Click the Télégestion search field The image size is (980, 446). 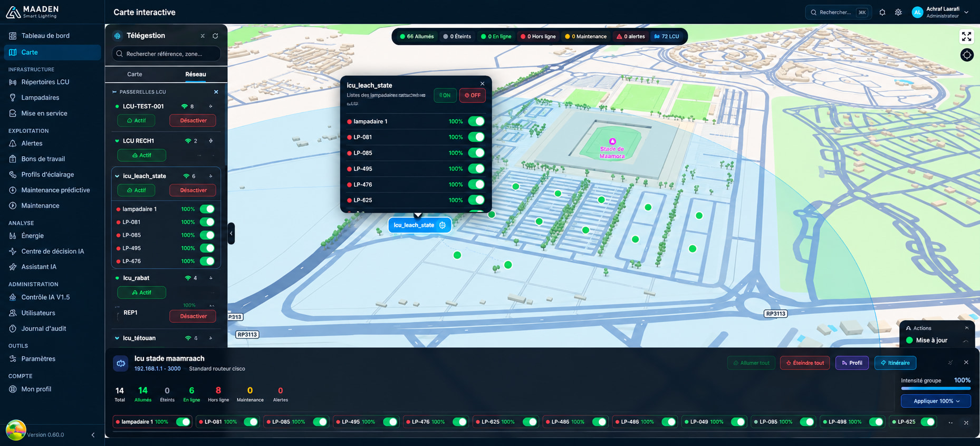(166, 54)
